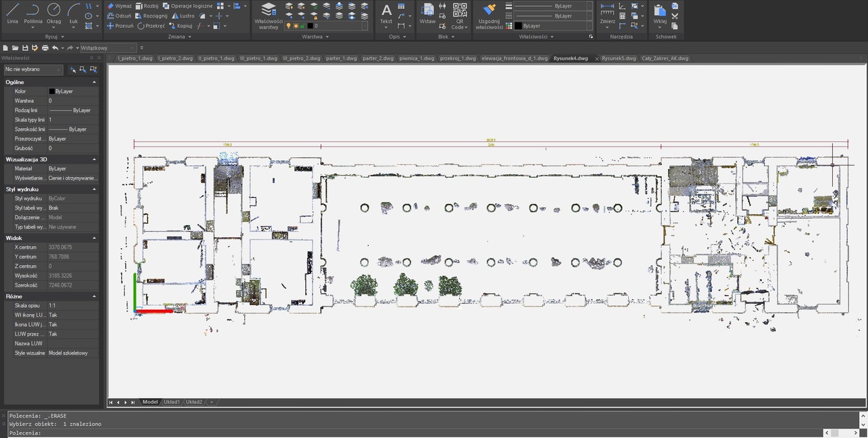Click the Przesuń move button

click(119, 26)
